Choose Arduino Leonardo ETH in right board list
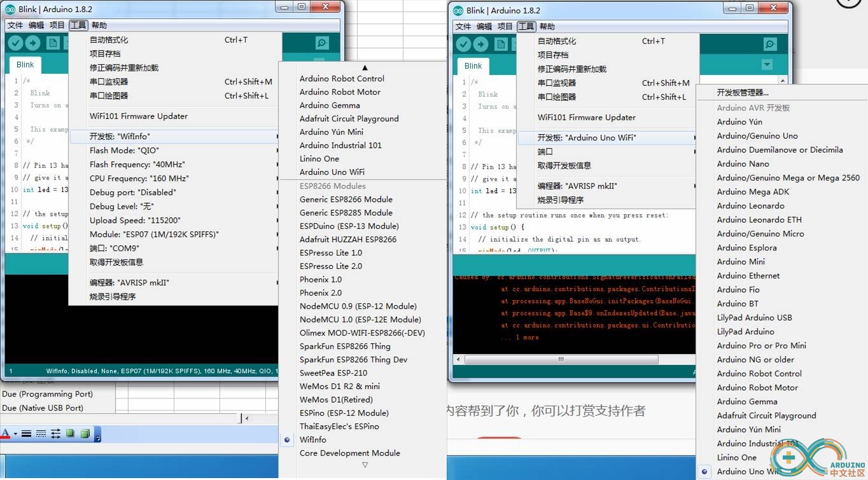Screen dimensions: 868x480 click(x=760, y=220)
